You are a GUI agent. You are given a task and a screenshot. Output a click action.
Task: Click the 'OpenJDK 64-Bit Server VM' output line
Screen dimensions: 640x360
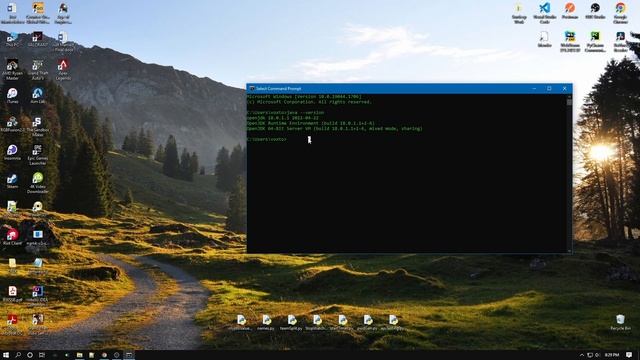click(x=335, y=128)
